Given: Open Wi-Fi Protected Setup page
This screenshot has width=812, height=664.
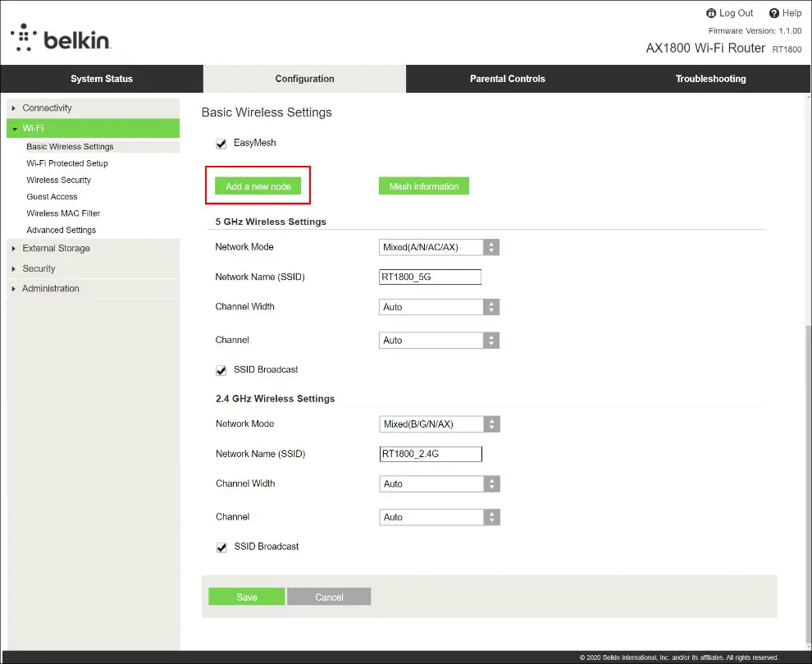Looking at the screenshot, I should pos(67,163).
